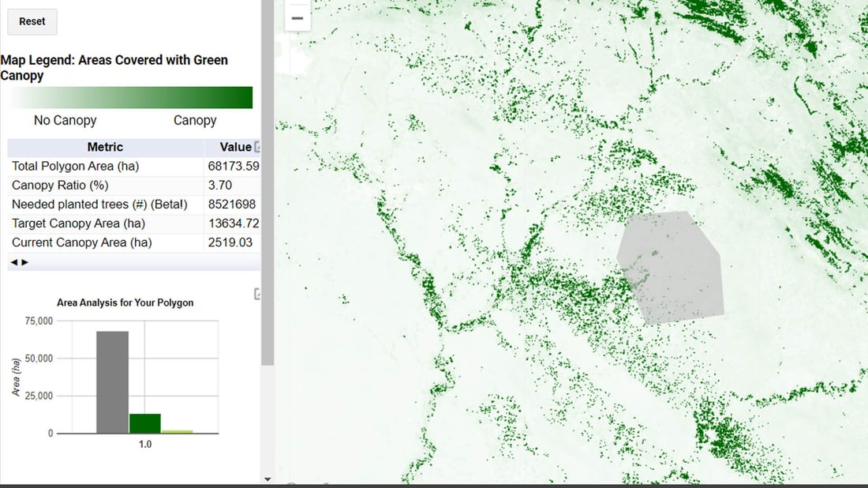
Task: Click the light green current canopy bar
Action: click(x=177, y=431)
